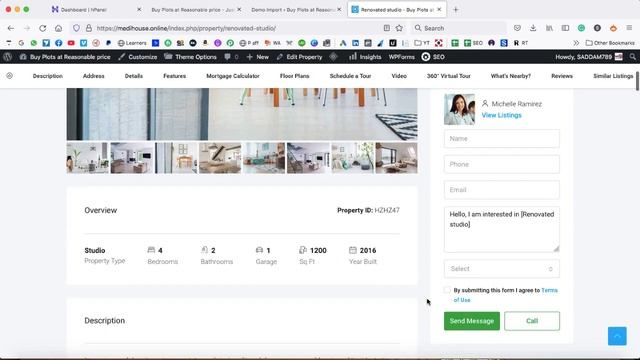
Task: Check the Terms of Use agreement checkbox
Action: tap(447, 290)
